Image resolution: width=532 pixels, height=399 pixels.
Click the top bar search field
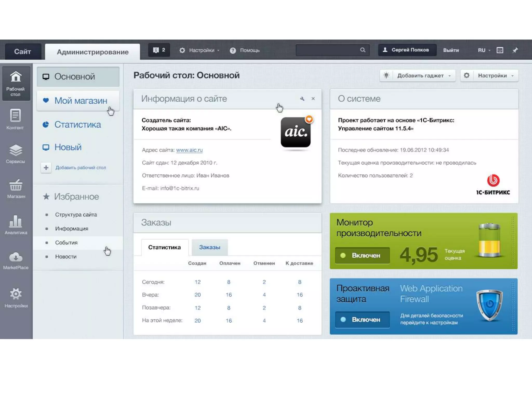tap(328, 50)
